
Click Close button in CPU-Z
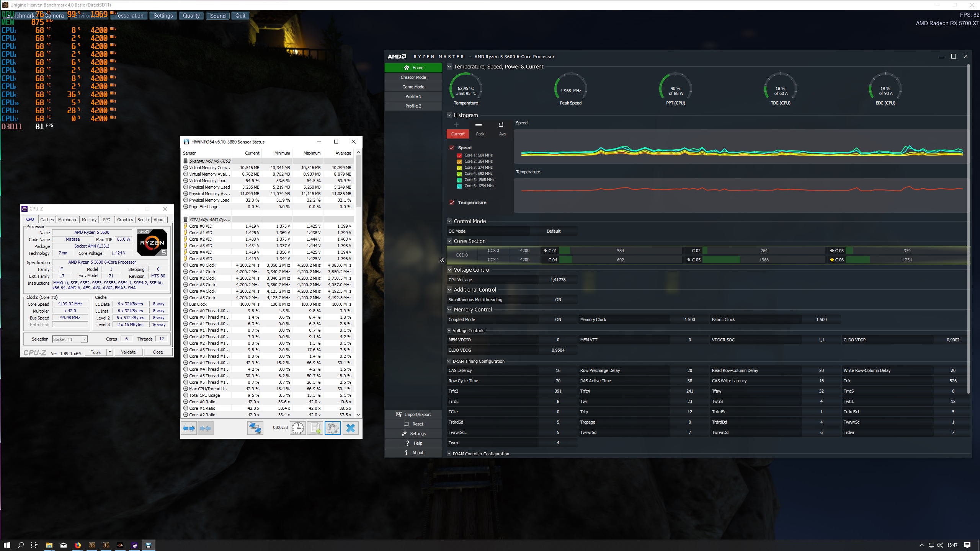click(x=158, y=352)
